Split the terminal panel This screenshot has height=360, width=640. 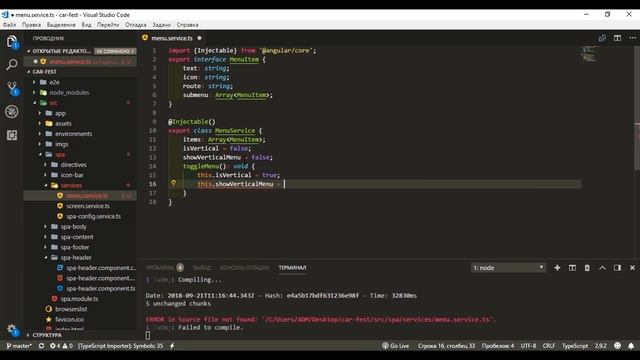(x=572, y=268)
